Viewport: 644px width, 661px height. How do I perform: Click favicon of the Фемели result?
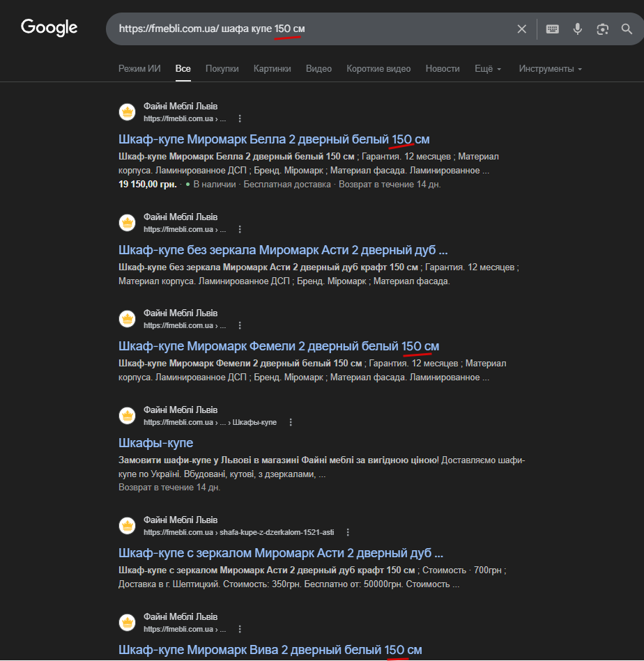[128, 319]
